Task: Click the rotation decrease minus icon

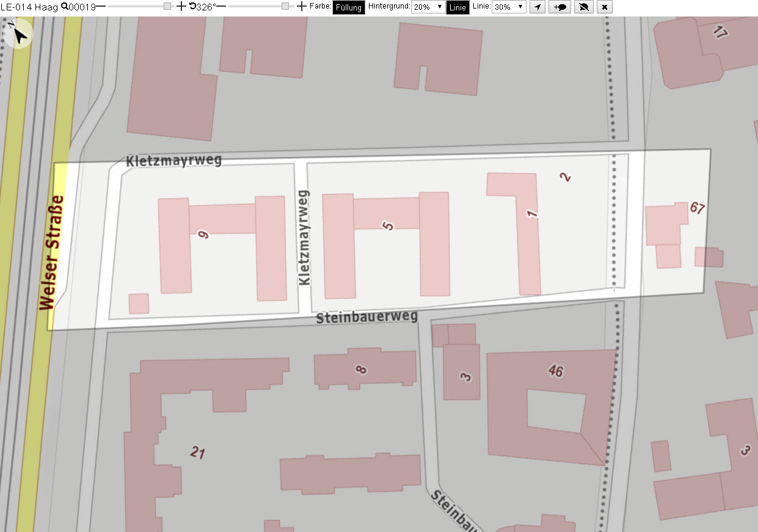Action: (x=221, y=6)
